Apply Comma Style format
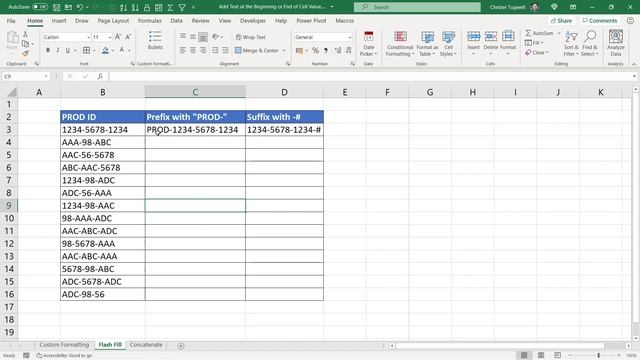Viewport: 640px width, 360px height. pos(326,51)
